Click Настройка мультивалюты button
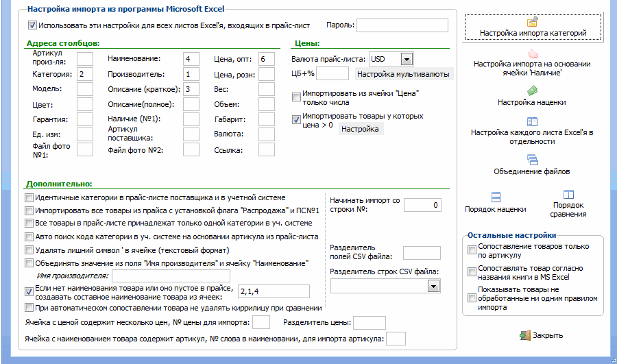This screenshot has height=364, width=617. [x=404, y=74]
